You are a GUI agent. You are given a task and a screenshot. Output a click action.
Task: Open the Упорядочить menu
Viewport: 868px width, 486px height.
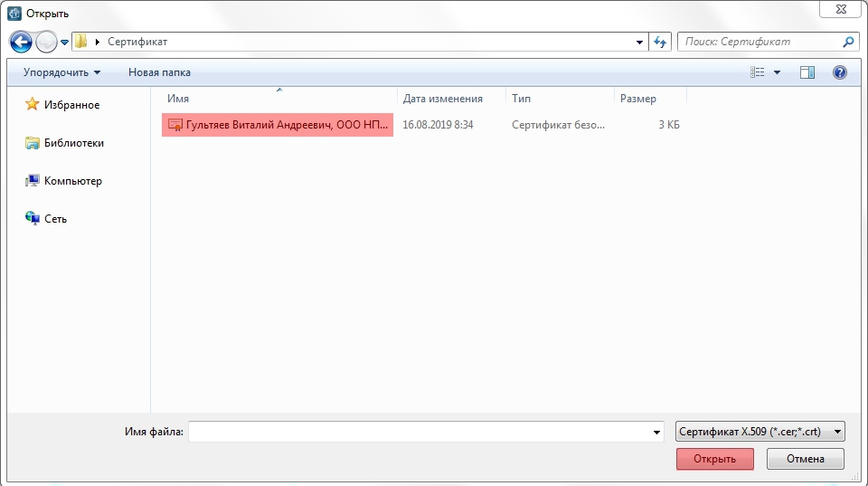(x=62, y=72)
